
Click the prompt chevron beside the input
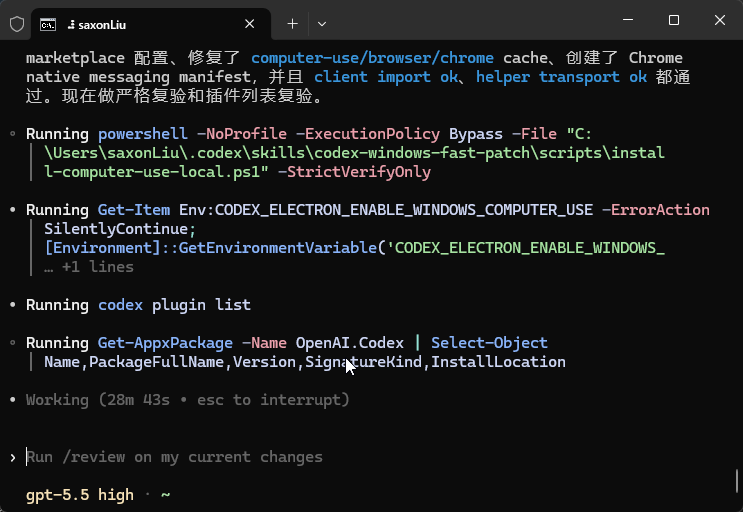click(x=13, y=458)
